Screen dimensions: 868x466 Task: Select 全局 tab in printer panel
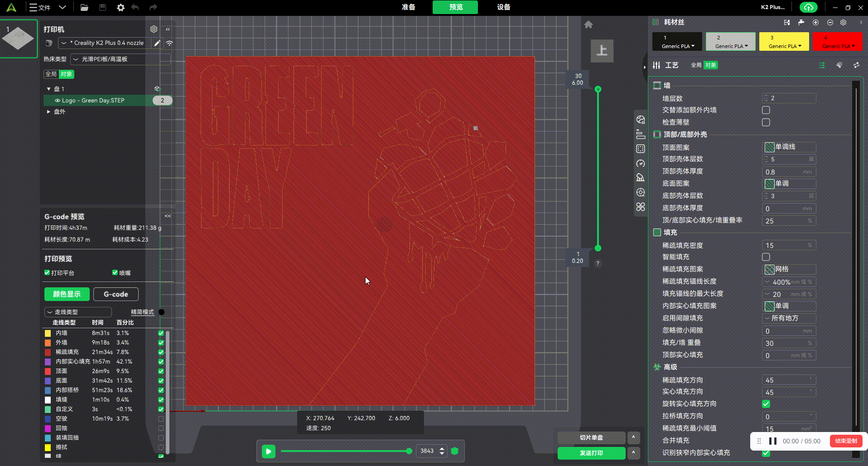click(x=51, y=74)
